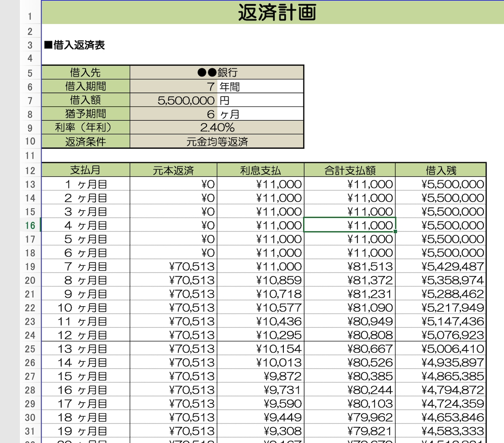Select the 猶予期間 label cell

[x=86, y=113]
